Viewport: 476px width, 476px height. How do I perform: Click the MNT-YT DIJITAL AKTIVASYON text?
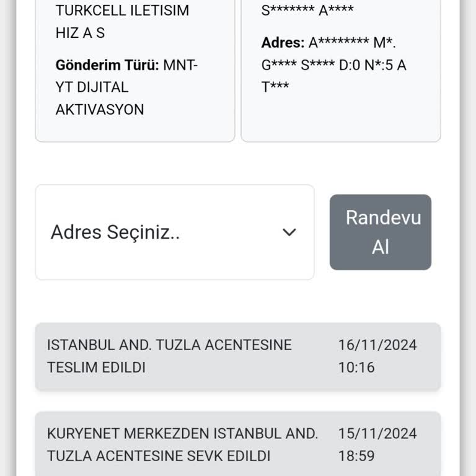(126, 87)
